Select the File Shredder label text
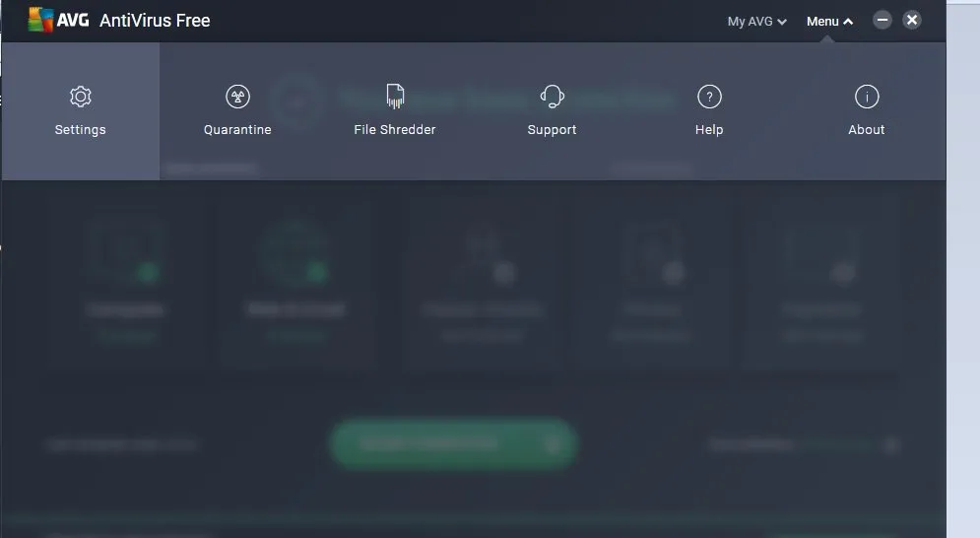The image size is (980, 538). click(x=394, y=129)
